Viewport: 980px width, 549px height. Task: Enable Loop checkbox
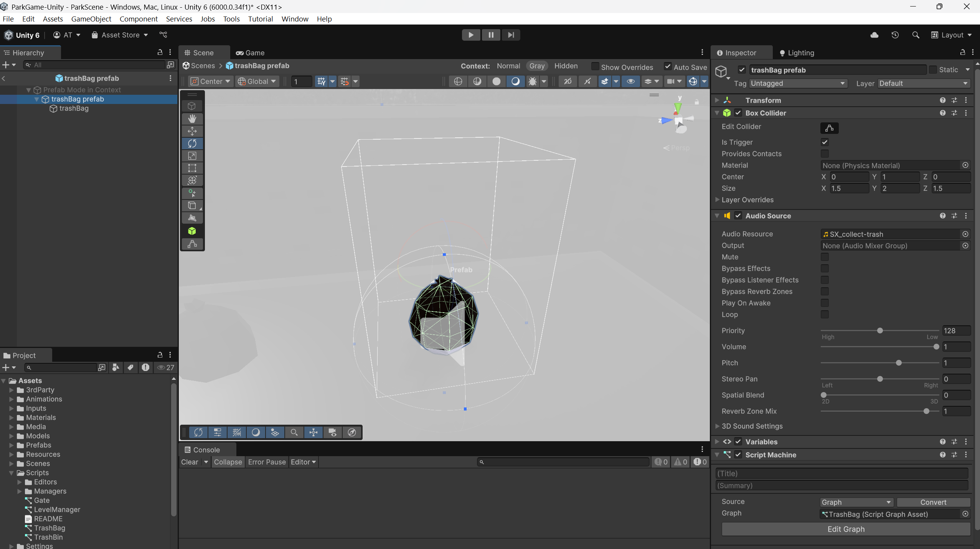point(825,314)
